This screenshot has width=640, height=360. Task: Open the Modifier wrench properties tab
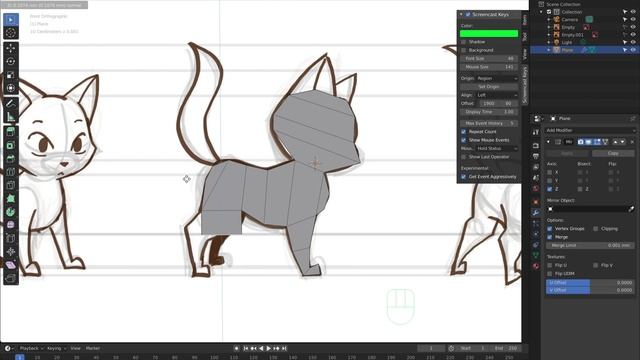click(536, 212)
